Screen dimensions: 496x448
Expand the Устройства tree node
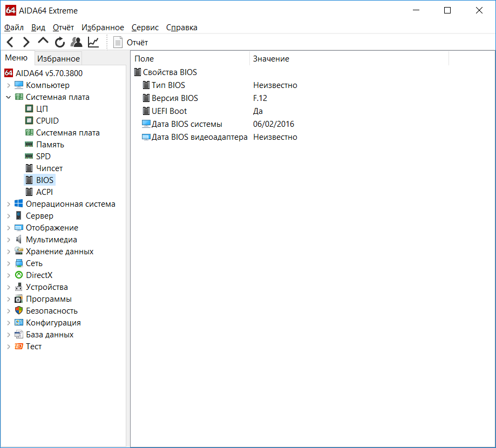[9, 287]
